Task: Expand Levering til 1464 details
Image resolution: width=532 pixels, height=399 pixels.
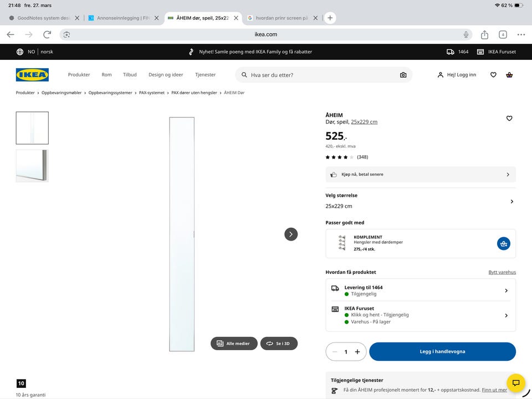Action: coord(421,290)
